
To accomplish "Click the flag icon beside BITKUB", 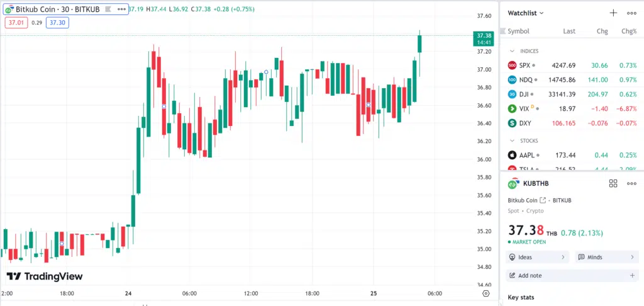I will (x=108, y=9).
